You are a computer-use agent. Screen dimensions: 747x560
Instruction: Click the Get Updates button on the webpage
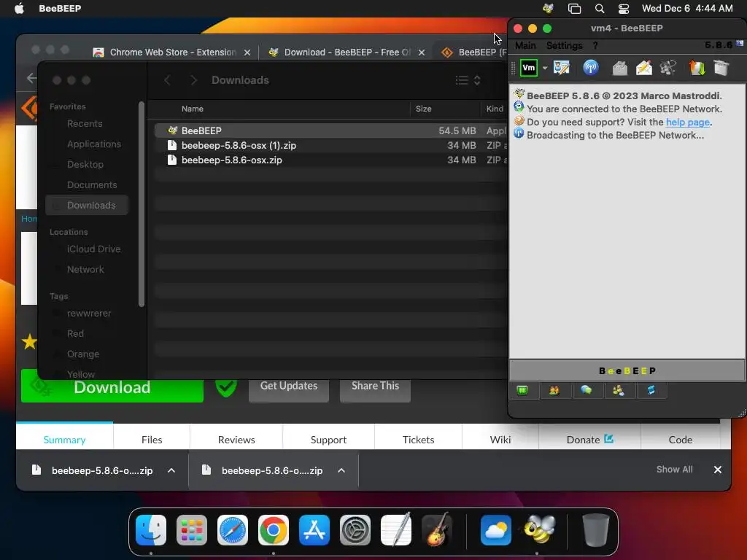tap(289, 386)
